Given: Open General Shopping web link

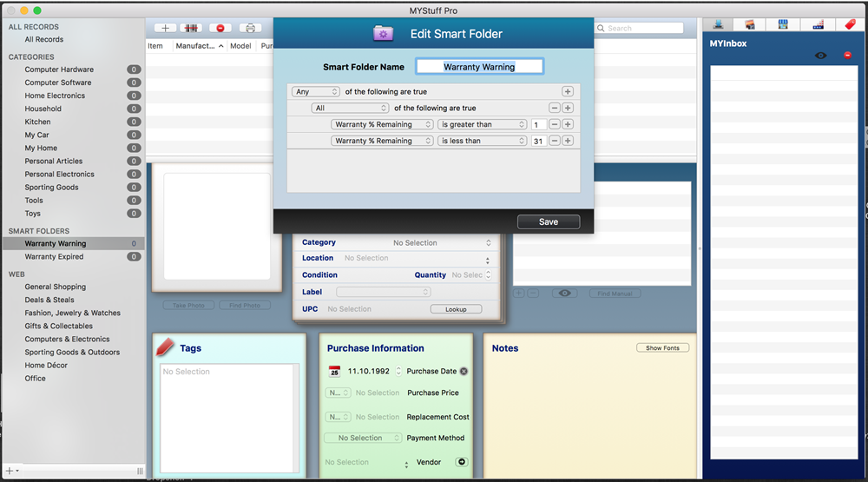Looking at the screenshot, I should click(56, 287).
